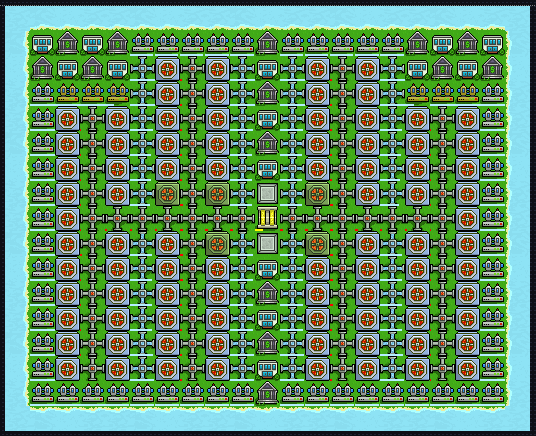Screen dimensions: 536x436
Task: Click the bank at far left of second row
Action: (x=42, y=68)
